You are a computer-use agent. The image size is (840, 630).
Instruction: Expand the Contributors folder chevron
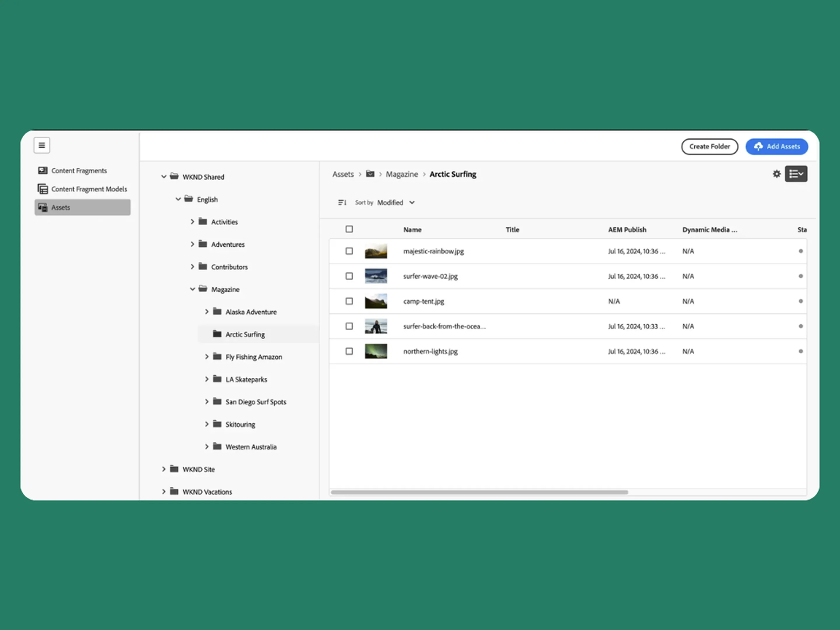192,267
